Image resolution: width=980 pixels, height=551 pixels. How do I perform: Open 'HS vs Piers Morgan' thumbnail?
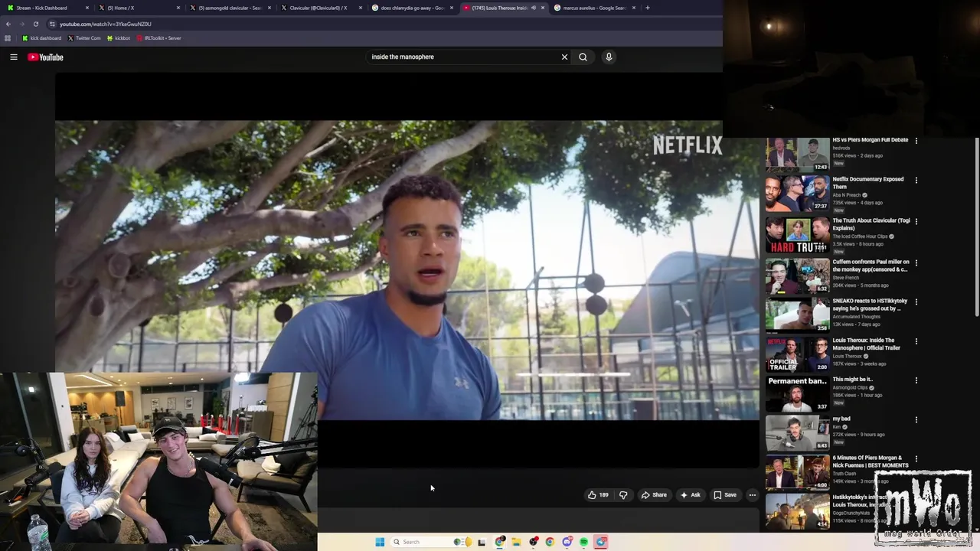(x=797, y=155)
